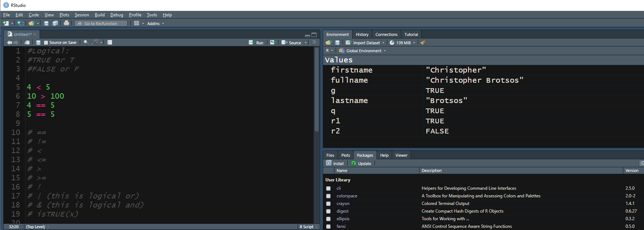Open the File menu
This screenshot has height=230, width=644.
(x=7, y=15)
